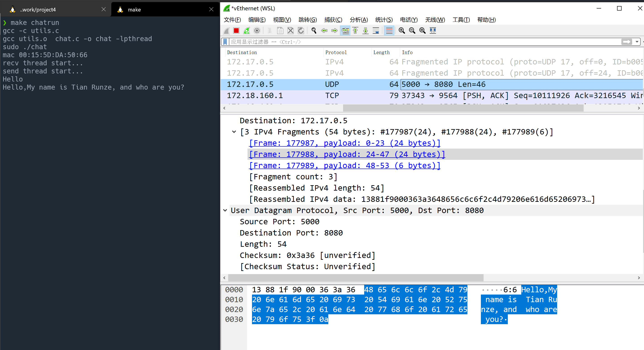Open the 文件(F) menu
Viewport: 644px width, 350px height.
[232, 20]
